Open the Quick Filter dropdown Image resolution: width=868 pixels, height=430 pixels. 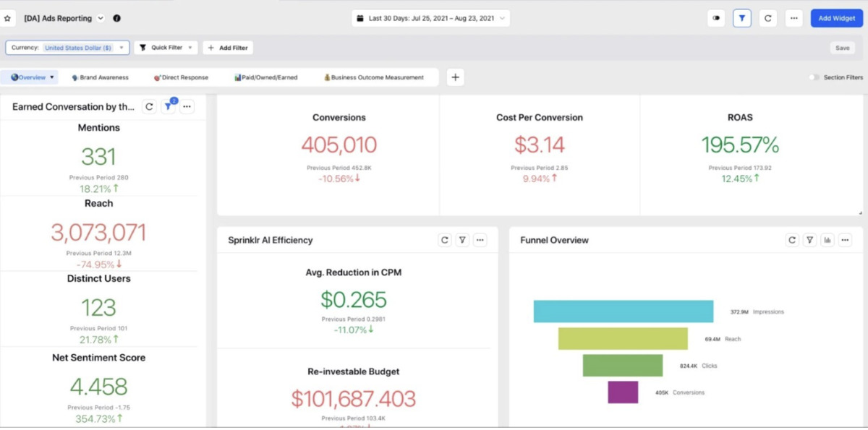(x=166, y=48)
